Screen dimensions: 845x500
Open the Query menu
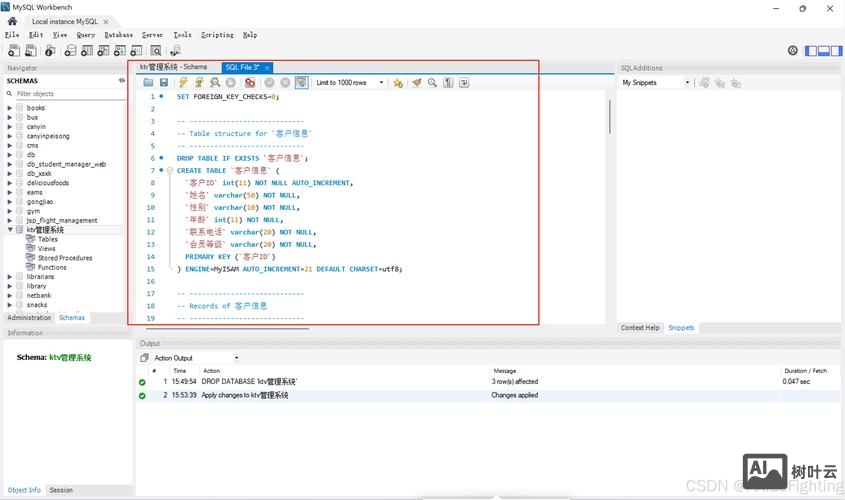[86, 34]
